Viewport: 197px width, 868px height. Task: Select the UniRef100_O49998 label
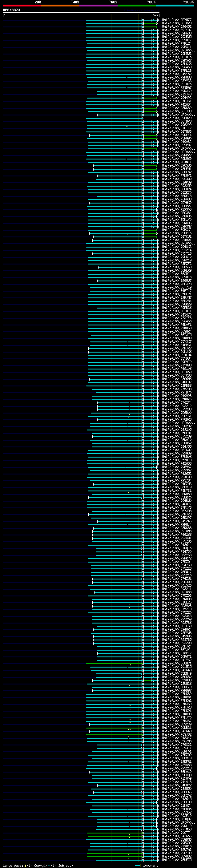[x=177, y=396]
